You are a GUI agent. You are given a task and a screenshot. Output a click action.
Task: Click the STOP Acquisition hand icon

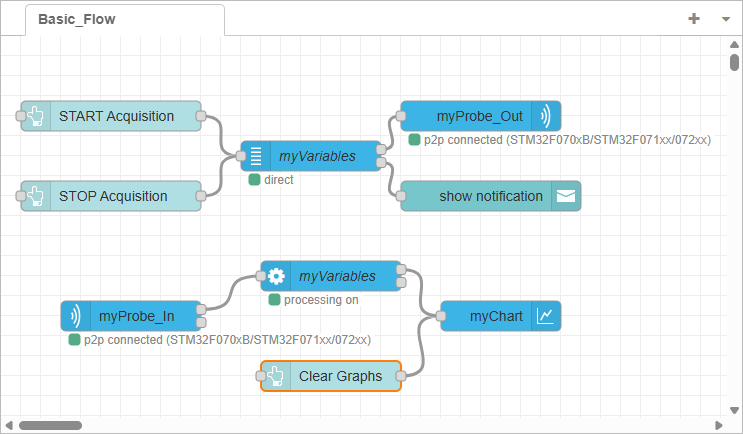tap(36, 196)
